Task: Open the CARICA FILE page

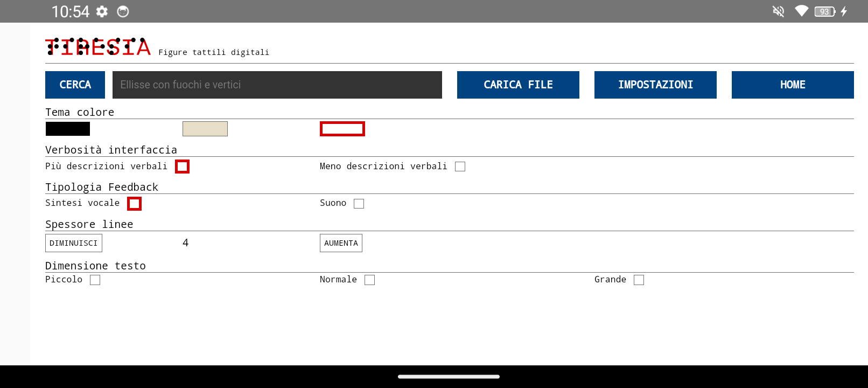Action: tap(518, 85)
